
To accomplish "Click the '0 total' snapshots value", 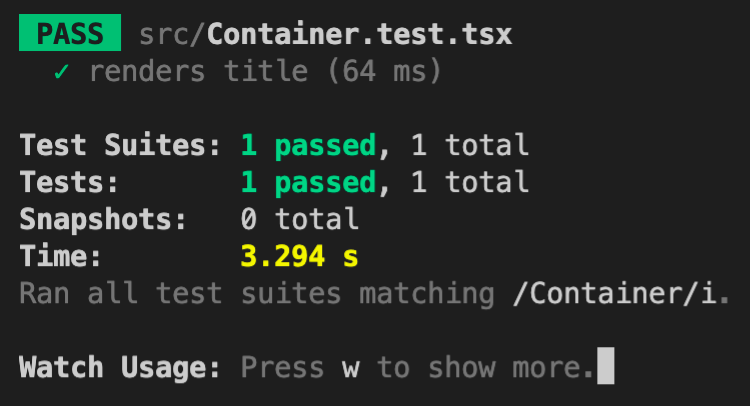I will 300,220.
